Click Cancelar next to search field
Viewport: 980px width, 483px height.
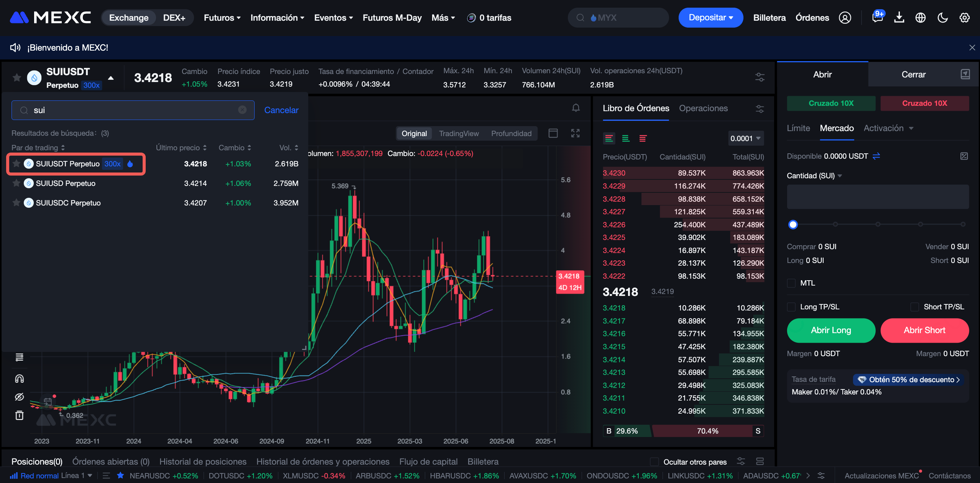[x=281, y=110]
